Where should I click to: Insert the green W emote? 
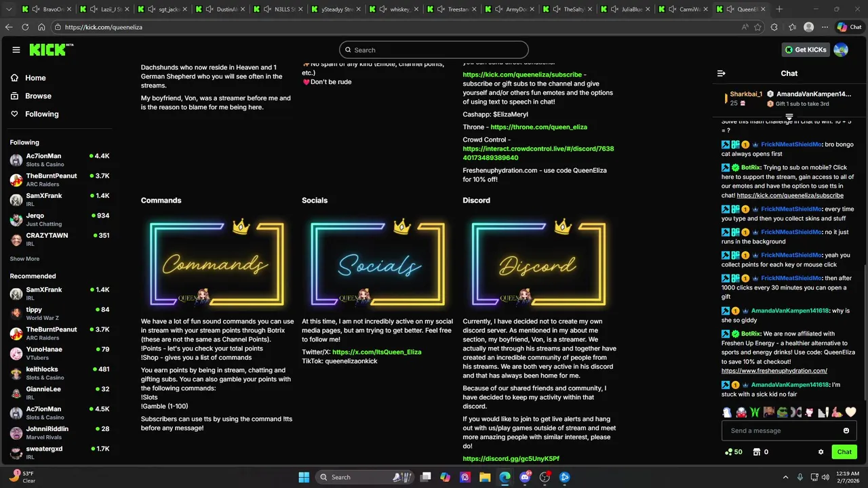754,412
